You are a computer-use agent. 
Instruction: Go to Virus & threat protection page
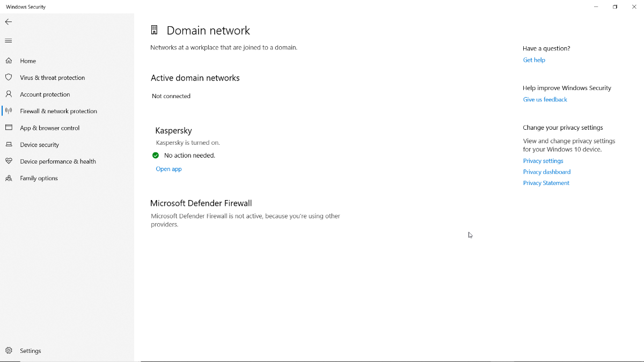(x=53, y=78)
